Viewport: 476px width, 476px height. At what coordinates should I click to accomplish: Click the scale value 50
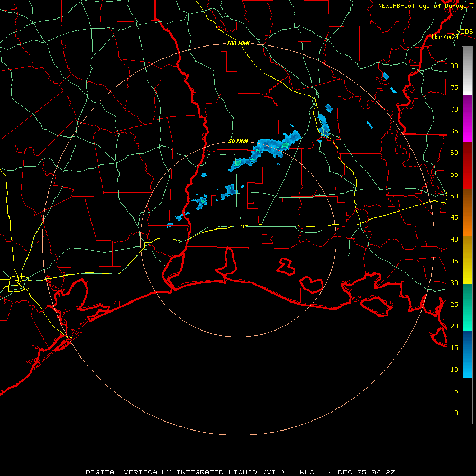pos(454,196)
